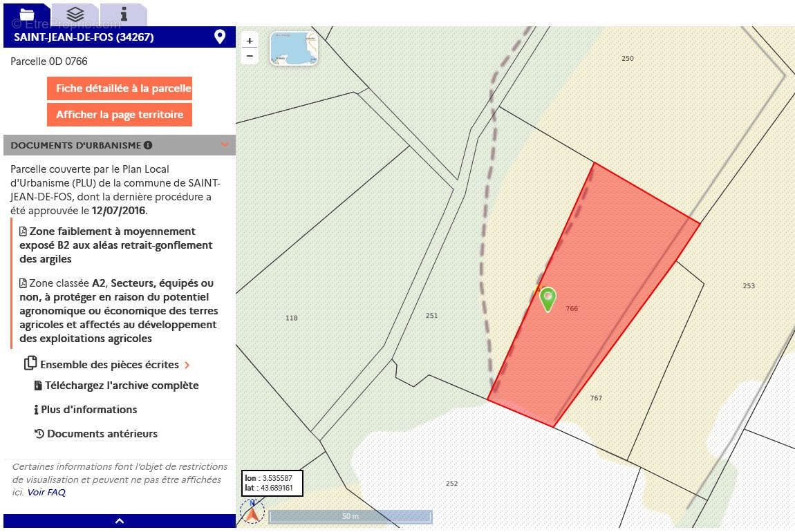Zoom in the map with plus button

tap(250, 41)
